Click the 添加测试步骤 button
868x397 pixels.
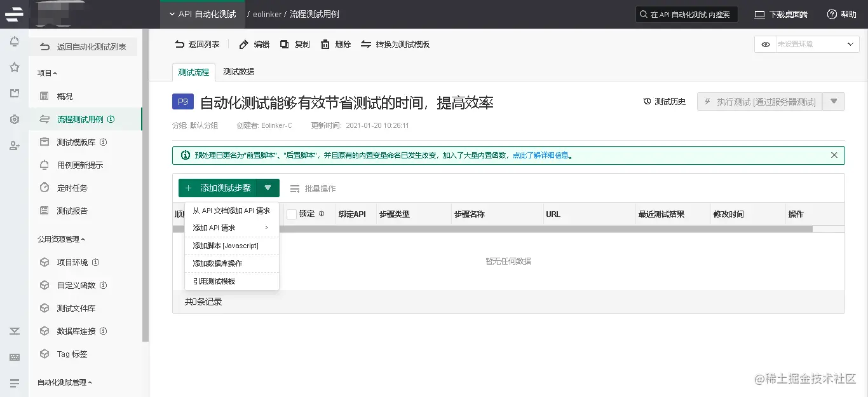tap(218, 188)
